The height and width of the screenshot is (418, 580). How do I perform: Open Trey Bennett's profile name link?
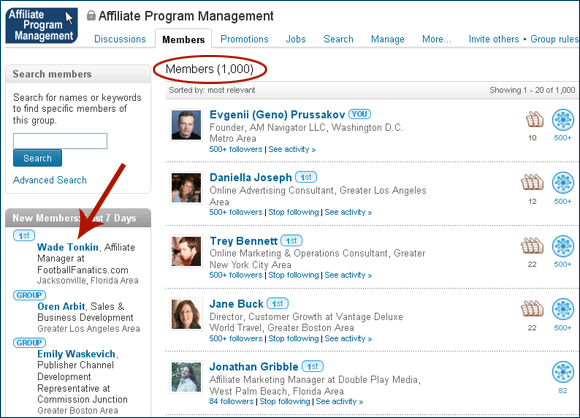[x=244, y=241]
